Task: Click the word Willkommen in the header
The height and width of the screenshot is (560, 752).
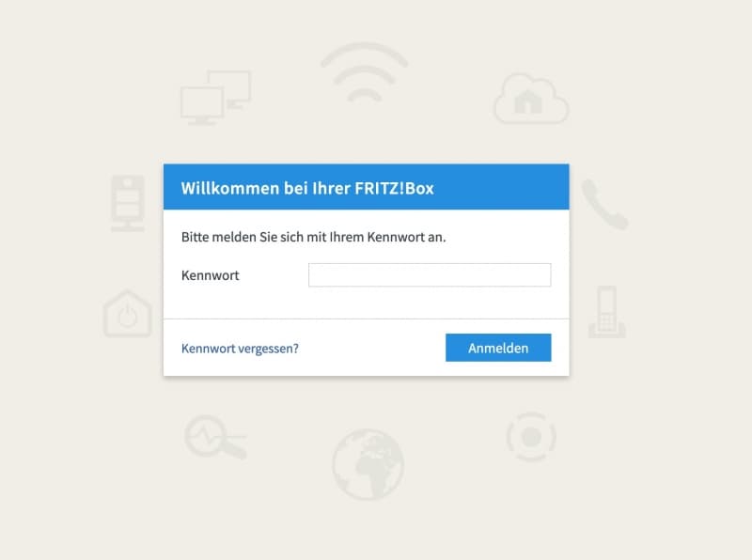Action: pyautogui.click(x=230, y=188)
